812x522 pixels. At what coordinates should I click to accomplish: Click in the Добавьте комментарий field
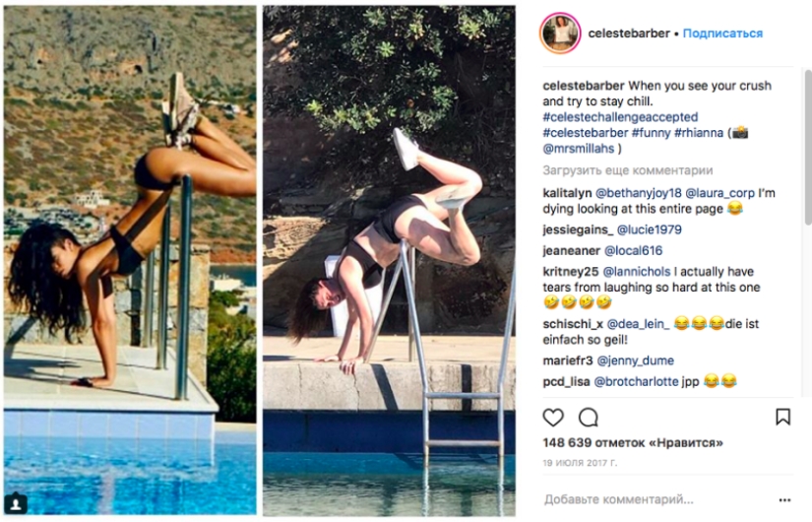click(x=650, y=499)
